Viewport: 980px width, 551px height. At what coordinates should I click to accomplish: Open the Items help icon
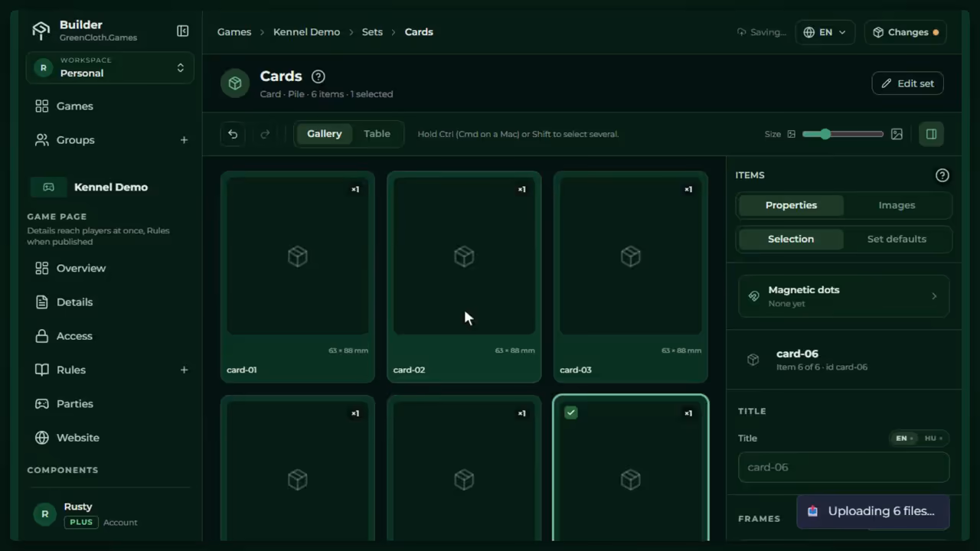click(x=942, y=175)
